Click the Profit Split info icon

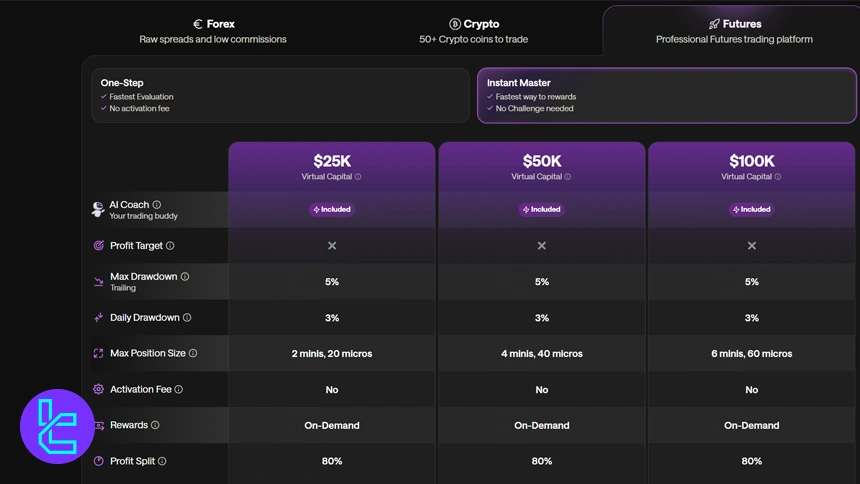(x=162, y=461)
